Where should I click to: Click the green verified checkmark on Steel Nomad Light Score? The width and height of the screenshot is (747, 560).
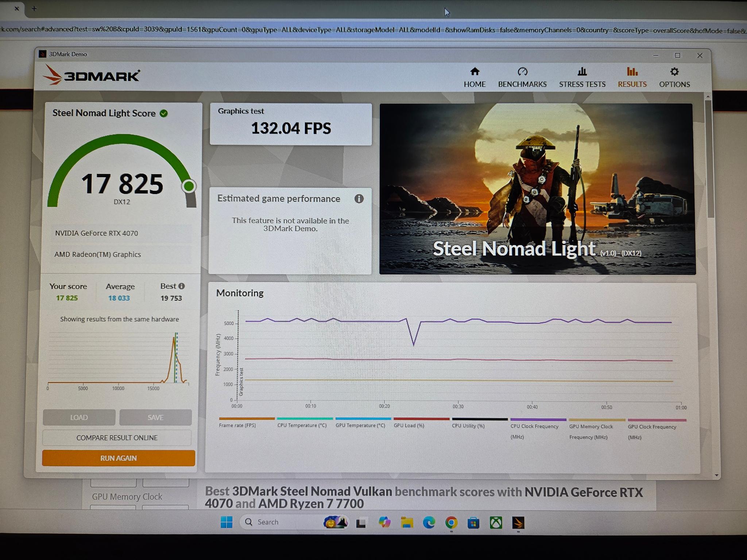coord(164,113)
